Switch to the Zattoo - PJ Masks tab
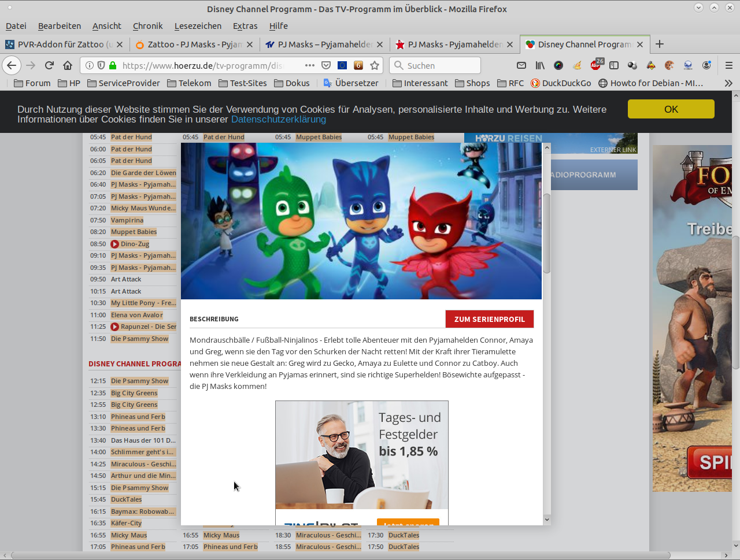This screenshot has width=740, height=560. [194, 44]
